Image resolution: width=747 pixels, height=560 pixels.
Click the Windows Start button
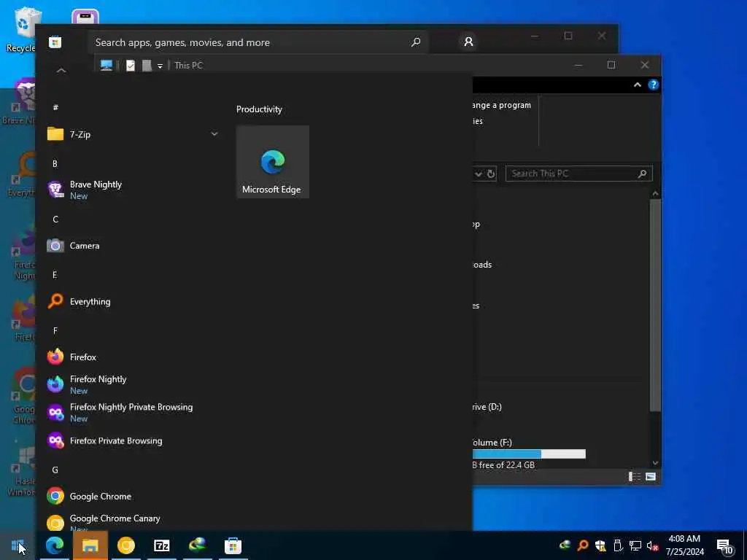tap(18, 545)
